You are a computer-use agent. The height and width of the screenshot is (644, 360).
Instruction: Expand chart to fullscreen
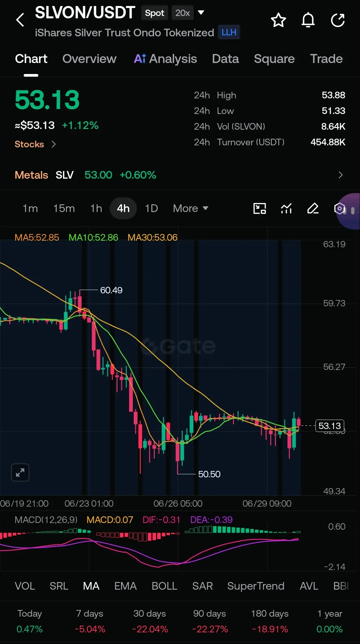(x=20, y=472)
